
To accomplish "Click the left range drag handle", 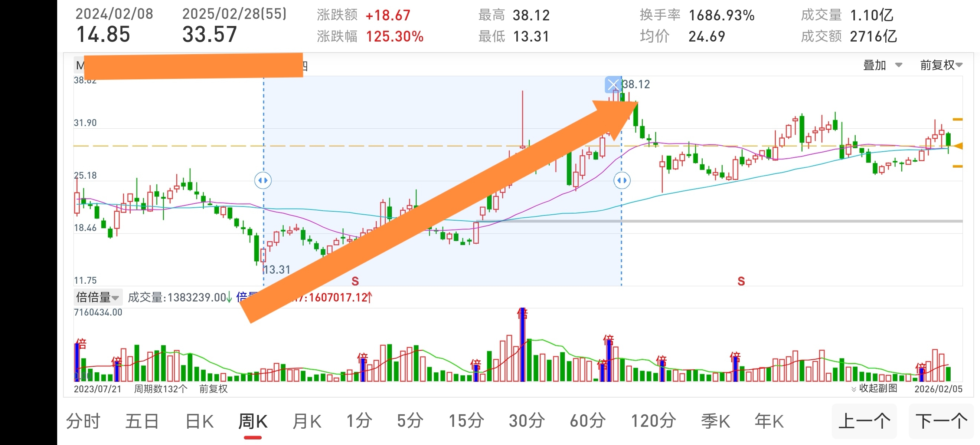I will pyautogui.click(x=263, y=180).
